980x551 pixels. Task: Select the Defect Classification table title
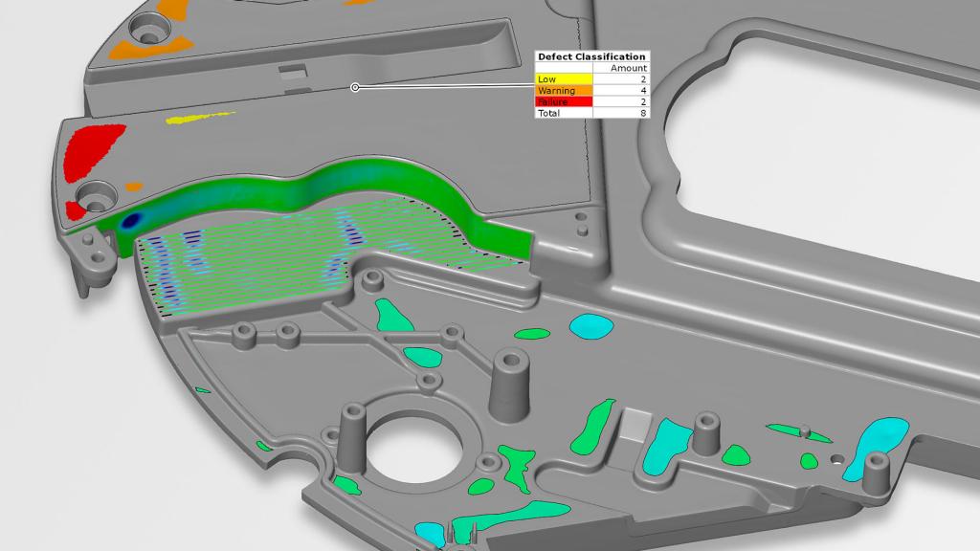pos(591,56)
